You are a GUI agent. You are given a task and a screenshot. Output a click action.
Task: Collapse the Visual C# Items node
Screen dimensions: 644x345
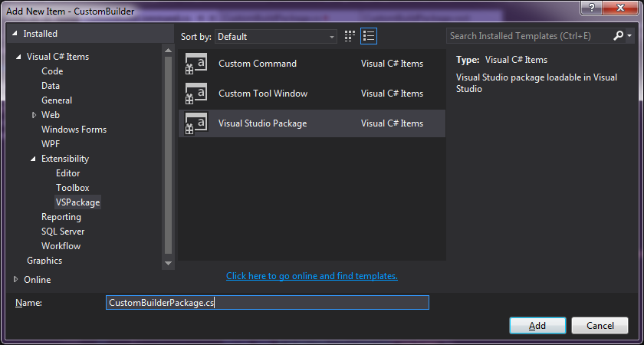pyautogui.click(x=18, y=57)
